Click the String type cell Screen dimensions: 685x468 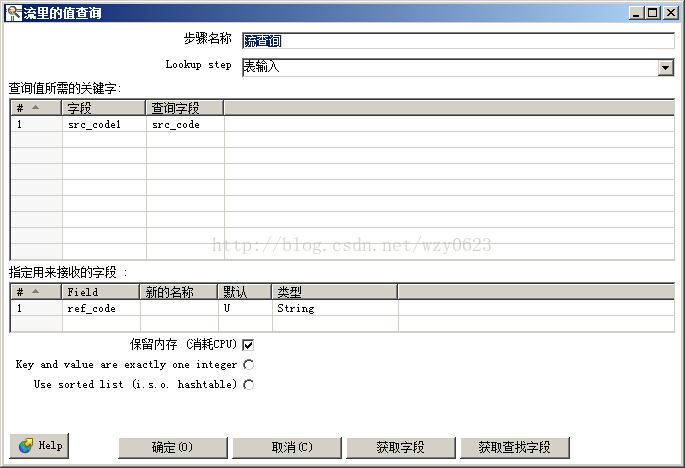pos(335,309)
